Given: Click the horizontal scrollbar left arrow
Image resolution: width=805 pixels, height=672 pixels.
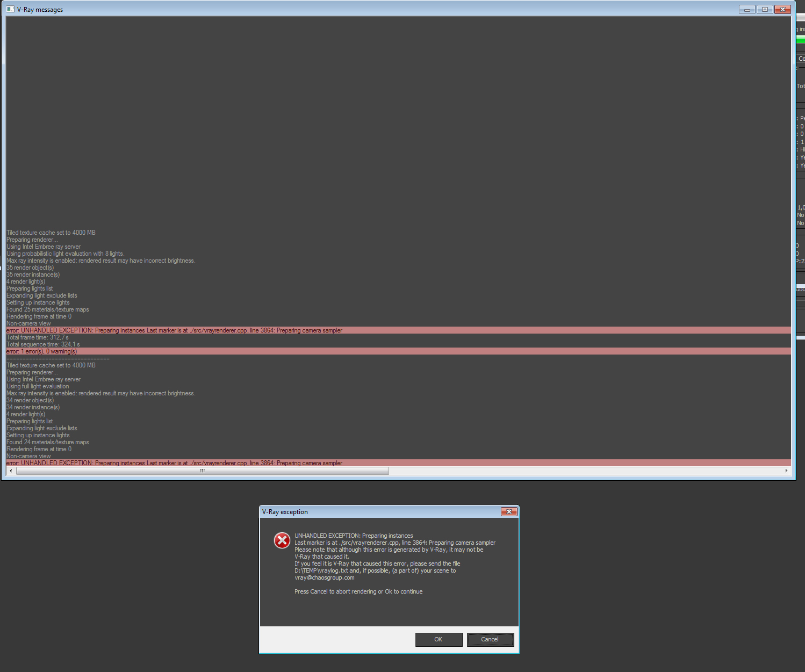Looking at the screenshot, I should point(11,471).
